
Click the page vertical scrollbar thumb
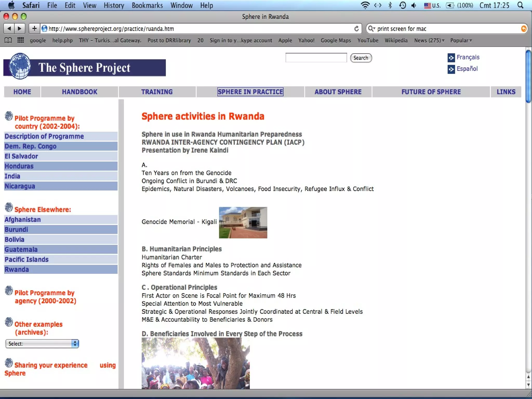point(528,77)
